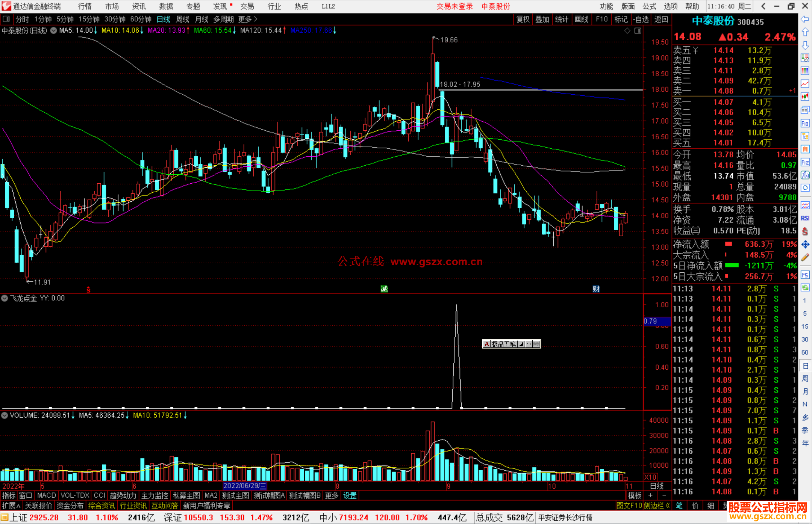Click the panel layout icon at chart top right
The height and width of the screenshot is (524, 812).
pyautogui.click(x=638, y=31)
